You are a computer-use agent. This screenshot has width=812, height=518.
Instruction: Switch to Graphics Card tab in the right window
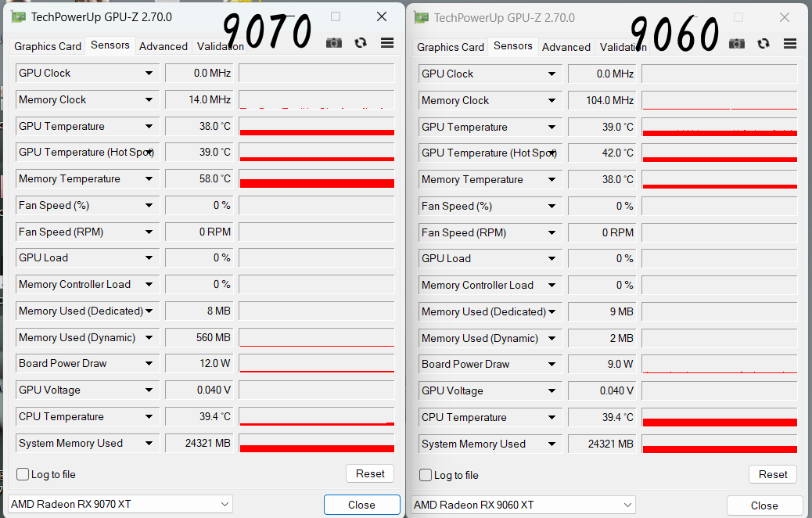[x=451, y=47]
